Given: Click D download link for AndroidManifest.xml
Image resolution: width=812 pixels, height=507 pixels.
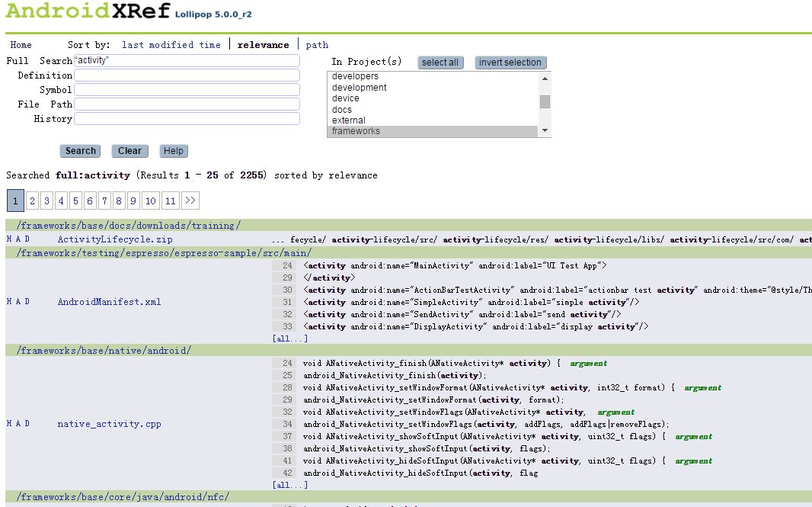Looking at the screenshot, I should click(x=27, y=301).
